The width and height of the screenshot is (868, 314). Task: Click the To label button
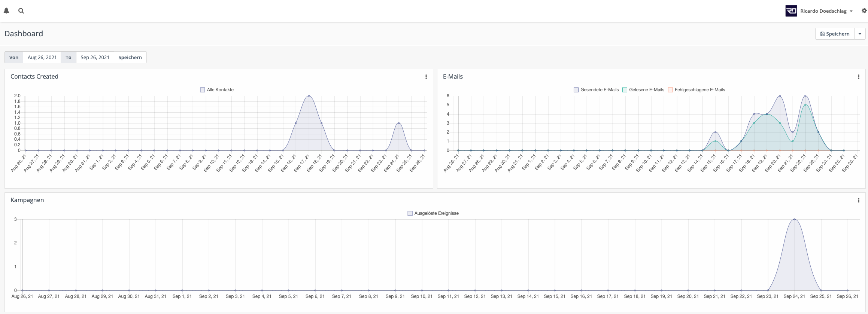[x=69, y=57]
